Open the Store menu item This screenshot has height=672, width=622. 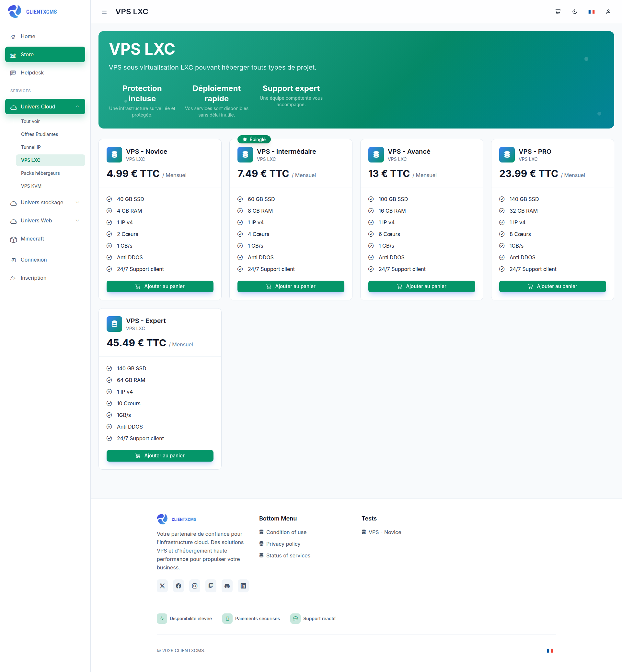click(x=45, y=54)
